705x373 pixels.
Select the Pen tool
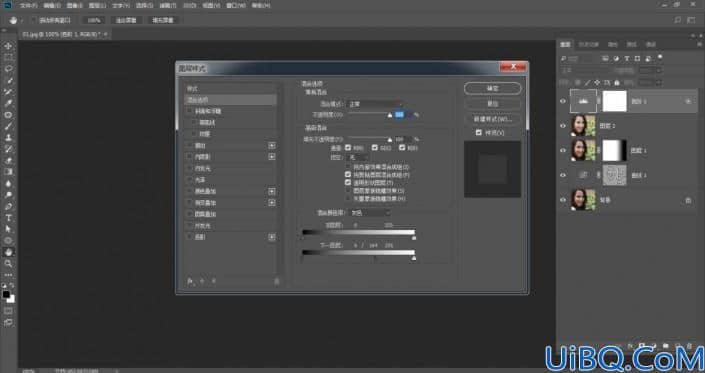(x=8, y=206)
